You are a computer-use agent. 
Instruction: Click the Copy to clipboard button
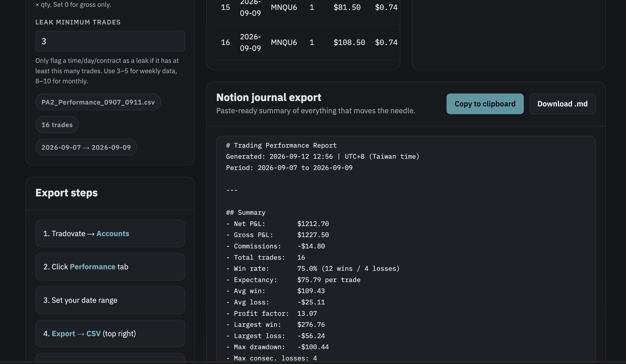pos(485,104)
